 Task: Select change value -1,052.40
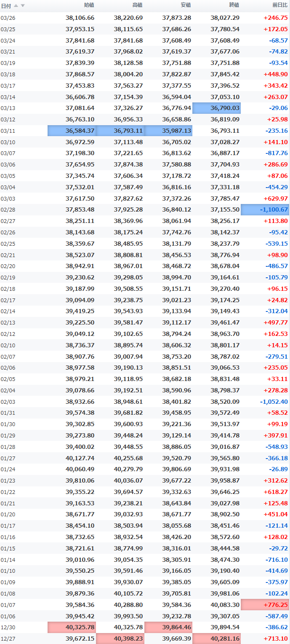tap(274, 402)
